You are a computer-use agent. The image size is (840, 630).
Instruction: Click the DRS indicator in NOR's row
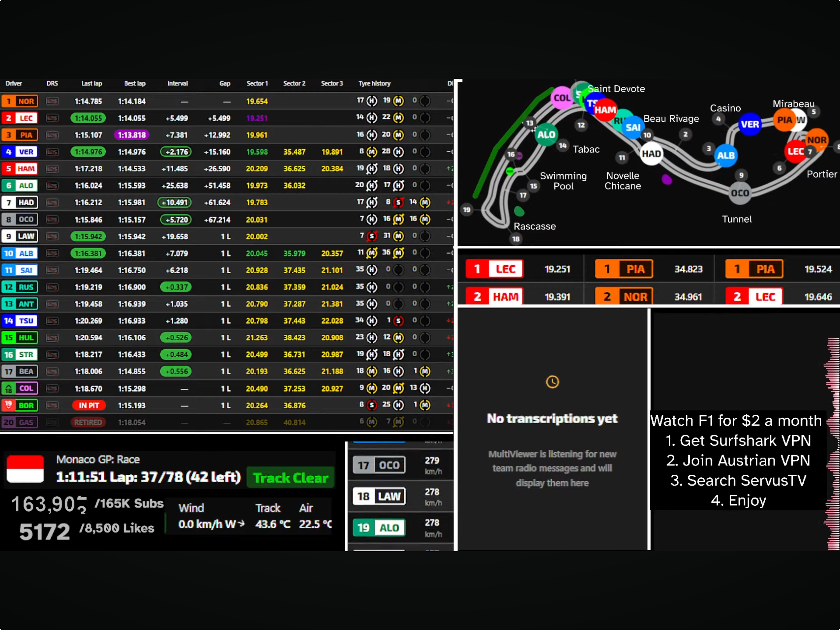point(52,101)
